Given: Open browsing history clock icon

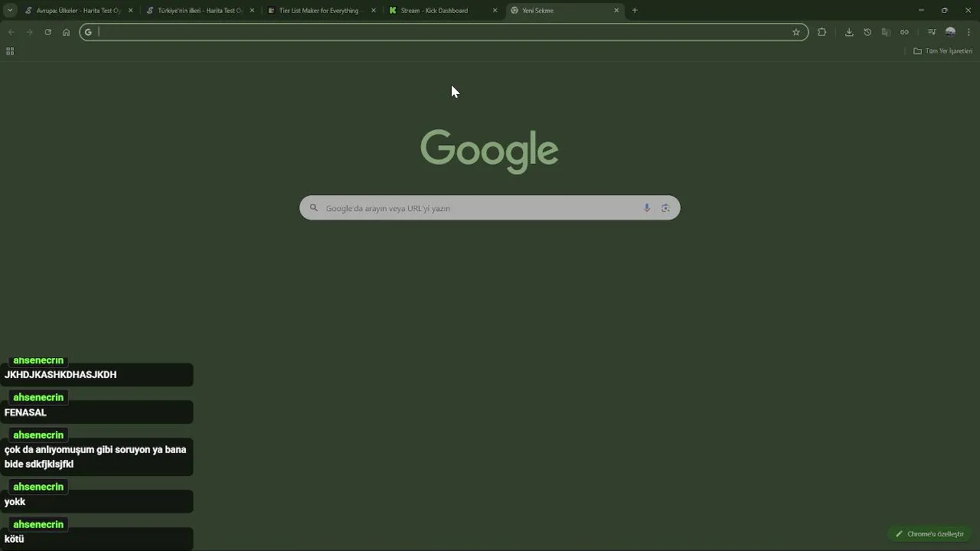Looking at the screenshot, I should pyautogui.click(x=867, y=32).
